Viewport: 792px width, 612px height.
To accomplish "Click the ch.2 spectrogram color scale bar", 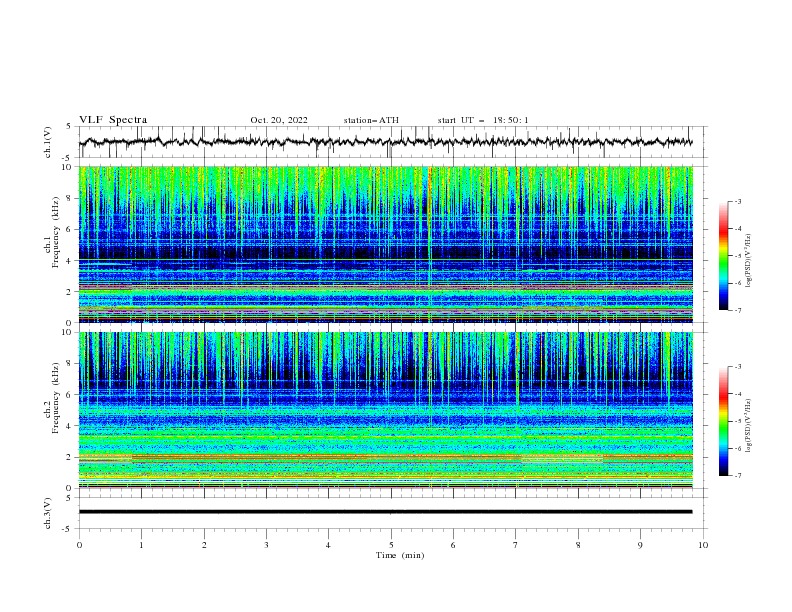I will 723,421.
